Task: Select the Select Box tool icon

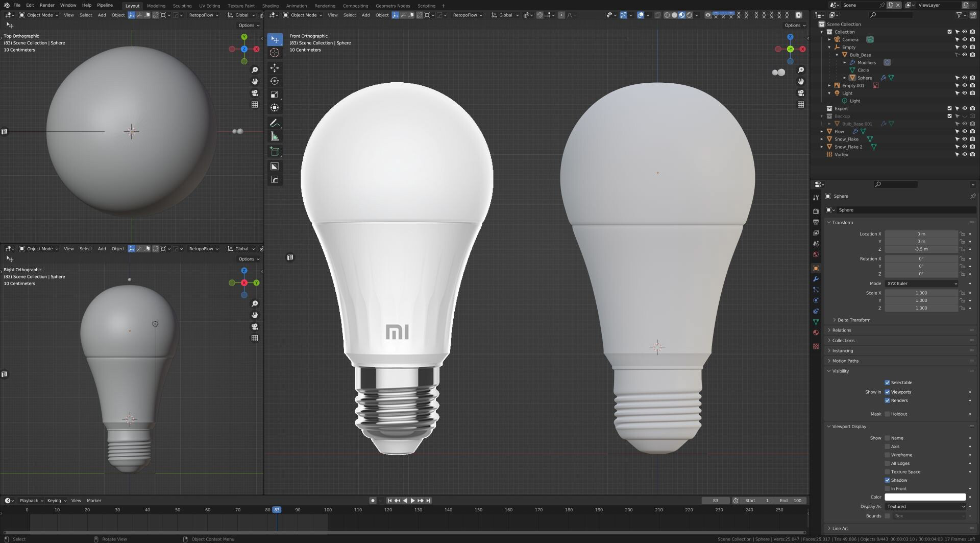Action: point(275,39)
